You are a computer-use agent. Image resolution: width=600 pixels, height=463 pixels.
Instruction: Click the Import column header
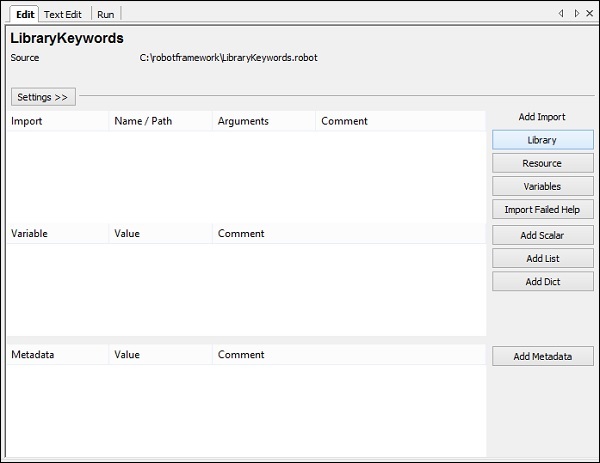[57, 121]
